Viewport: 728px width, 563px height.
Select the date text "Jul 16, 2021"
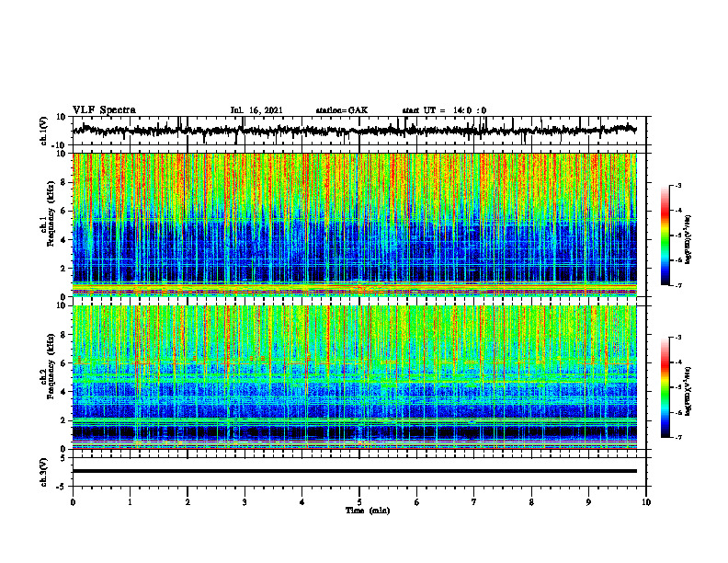tap(256, 110)
